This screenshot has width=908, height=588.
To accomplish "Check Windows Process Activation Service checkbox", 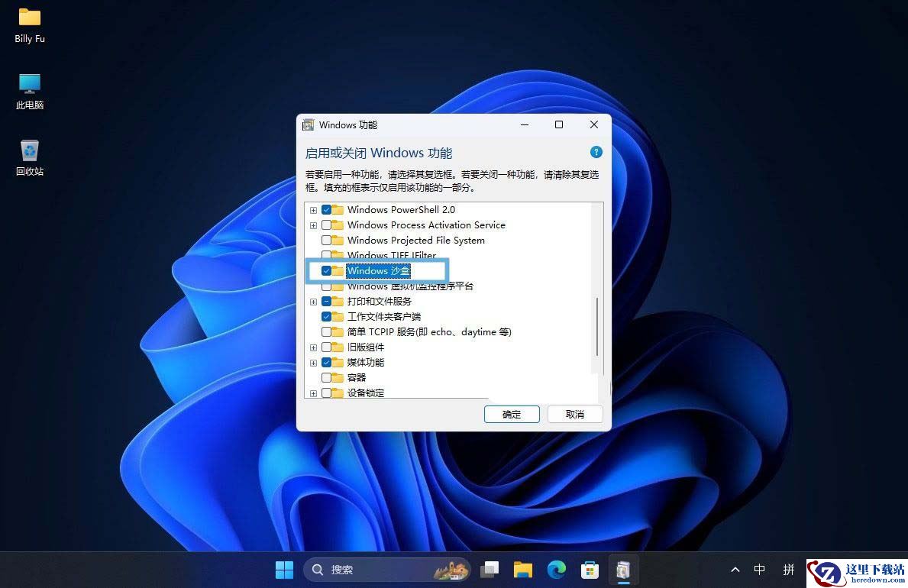I will [327, 225].
